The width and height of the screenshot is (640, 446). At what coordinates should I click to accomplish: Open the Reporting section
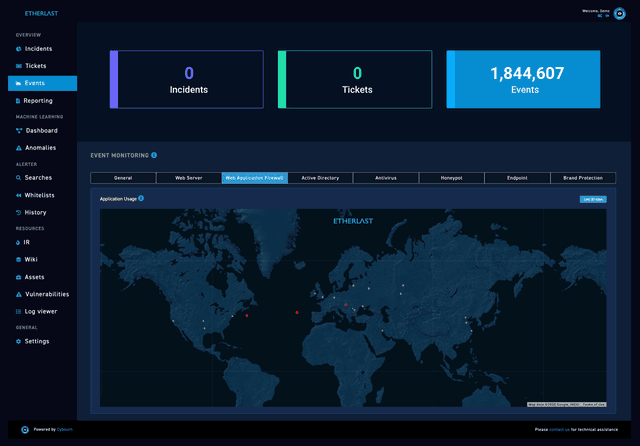(x=39, y=101)
